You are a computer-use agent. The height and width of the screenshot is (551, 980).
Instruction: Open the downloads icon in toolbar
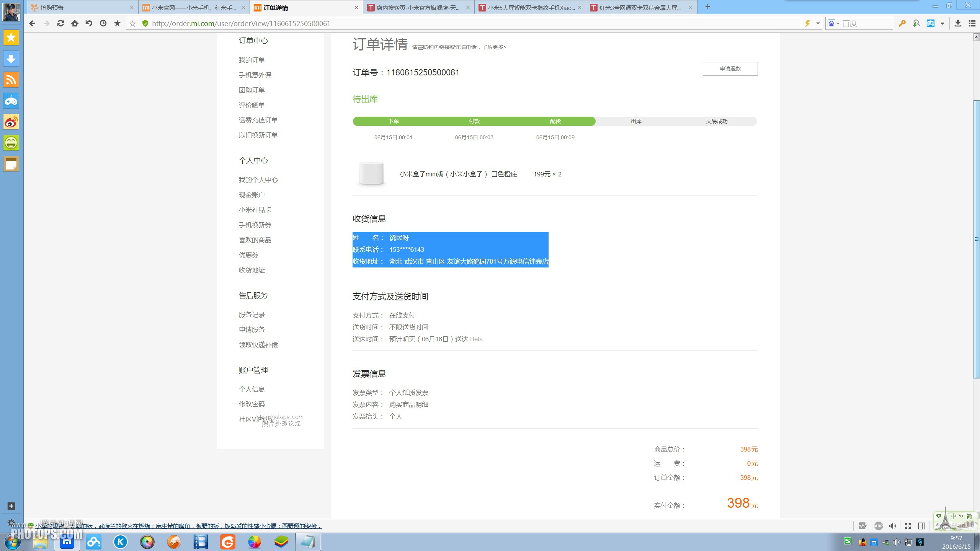coord(958,23)
